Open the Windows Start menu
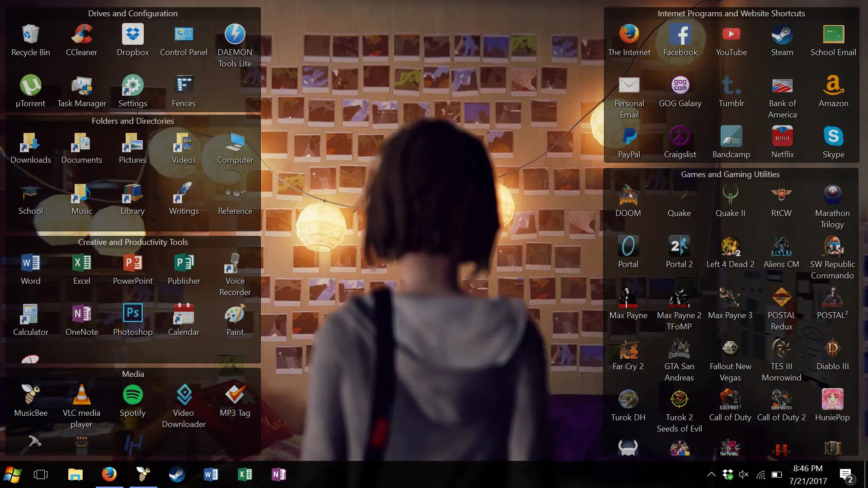Image resolution: width=868 pixels, height=488 pixels. [13, 474]
